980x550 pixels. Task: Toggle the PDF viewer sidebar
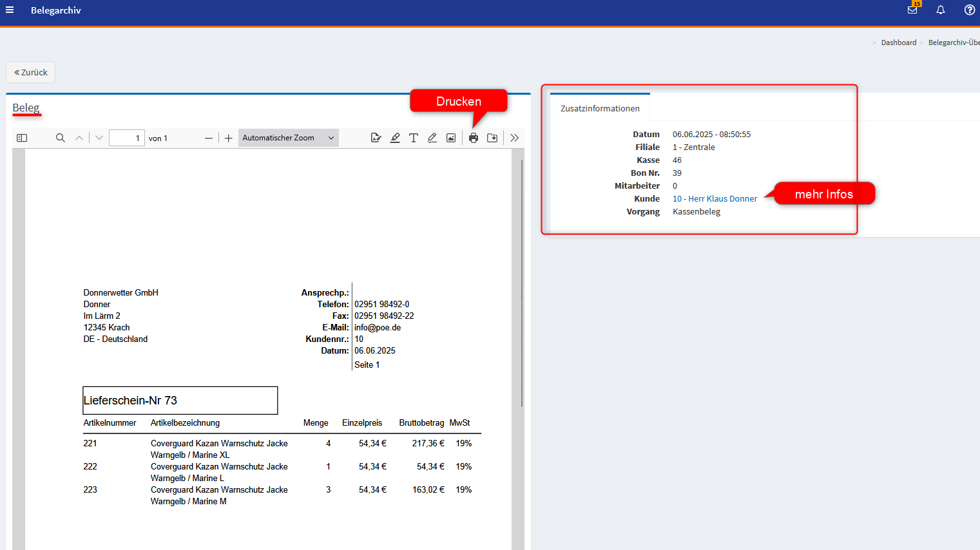22,138
